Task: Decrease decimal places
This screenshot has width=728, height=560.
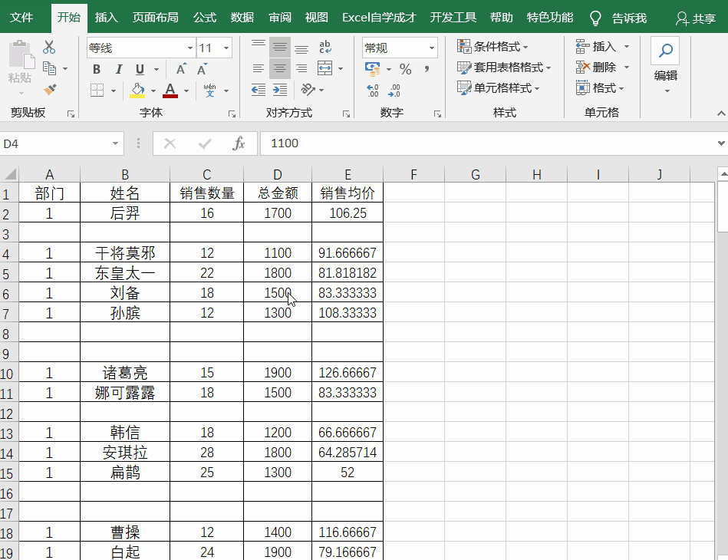Action: (394, 90)
